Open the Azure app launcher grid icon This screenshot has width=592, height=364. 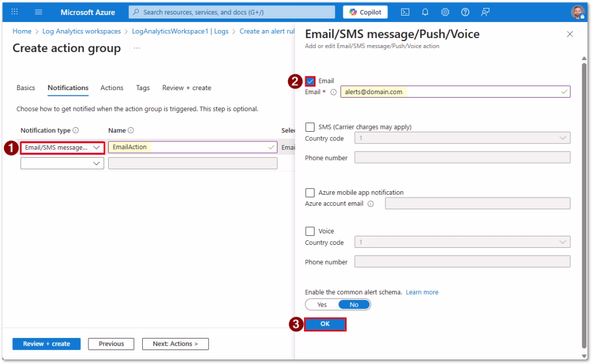point(15,12)
